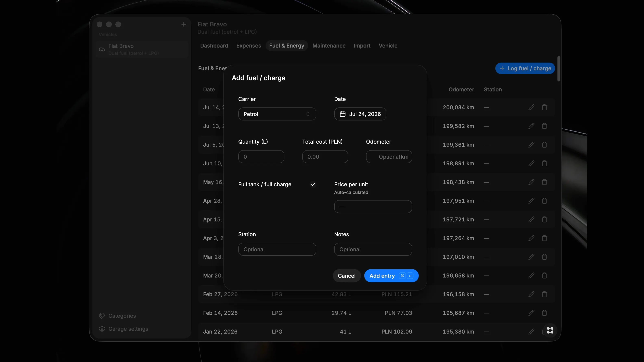Open the Carrier dropdown showing Petrol
The image size is (644, 362).
pyautogui.click(x=277, y=114)
